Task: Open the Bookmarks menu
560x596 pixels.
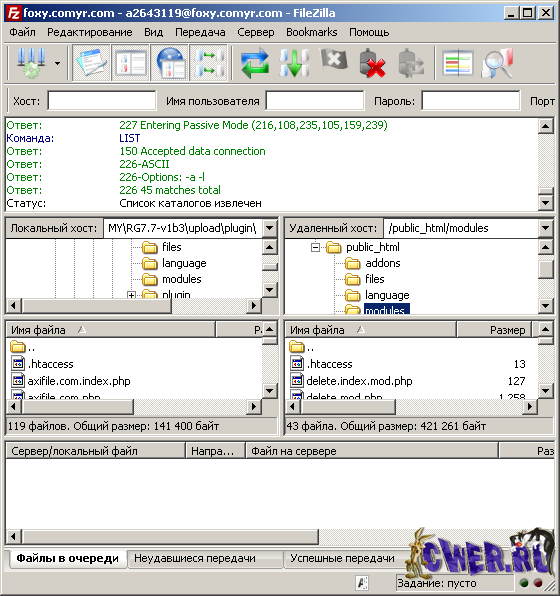Action: click(312, 32)
